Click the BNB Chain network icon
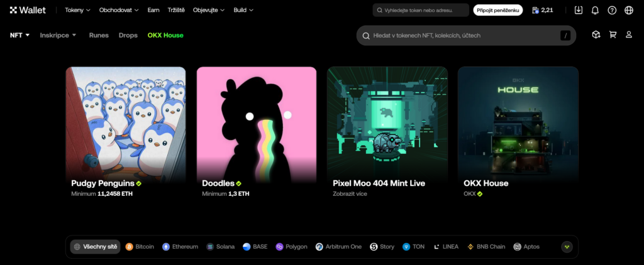 click(x=470, y=247)
